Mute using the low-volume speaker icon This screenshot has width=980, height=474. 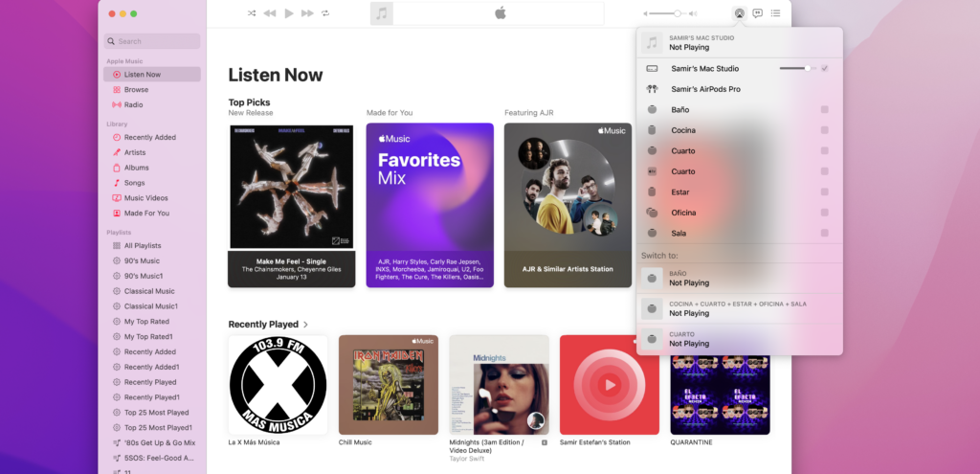click(646, 13)
